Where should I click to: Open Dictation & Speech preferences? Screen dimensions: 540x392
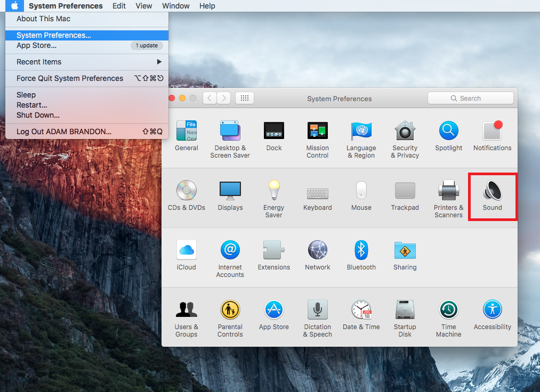pyautogui.click(x=318, y=318)
